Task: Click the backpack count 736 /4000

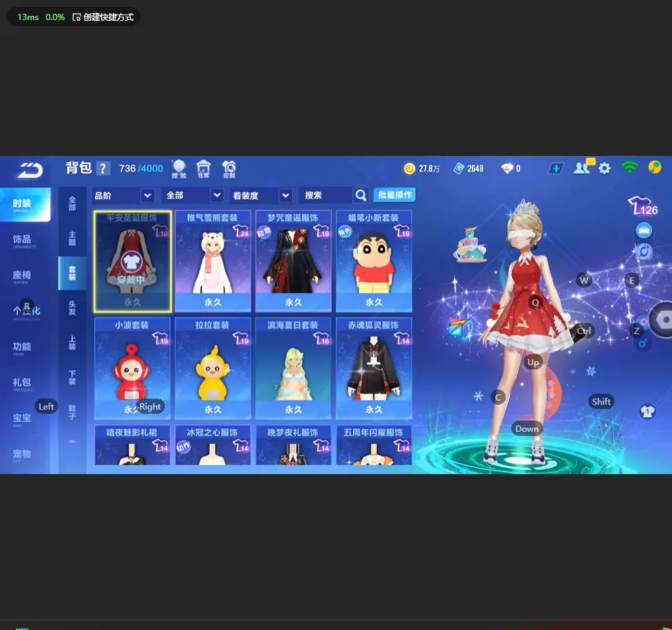Action: tap(141, 168)
